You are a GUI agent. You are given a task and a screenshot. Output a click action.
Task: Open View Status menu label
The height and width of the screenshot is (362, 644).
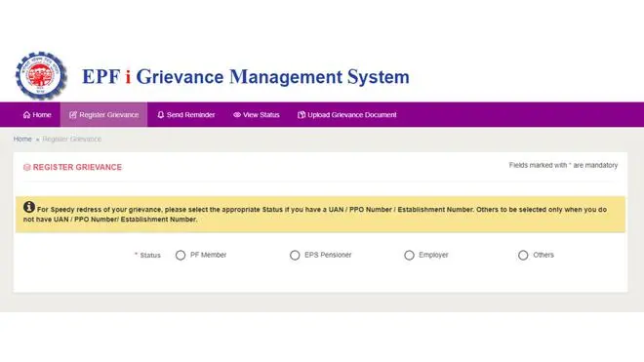click(262, 114)
